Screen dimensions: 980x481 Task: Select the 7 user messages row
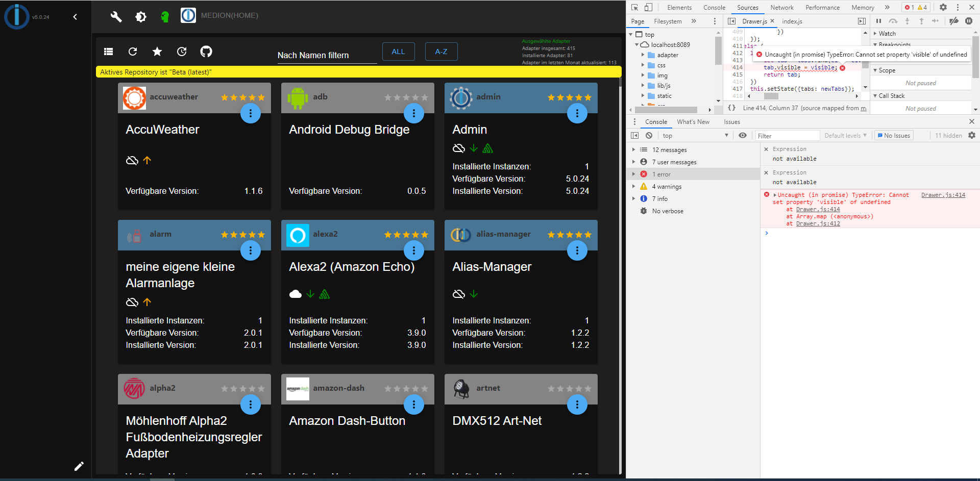(693, 162)
